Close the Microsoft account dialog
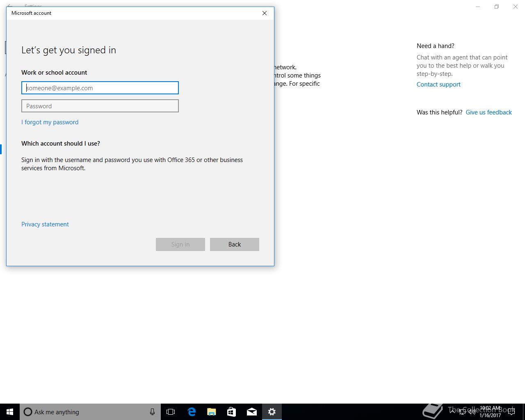525x420 pixels. click(x=265, y=13)
